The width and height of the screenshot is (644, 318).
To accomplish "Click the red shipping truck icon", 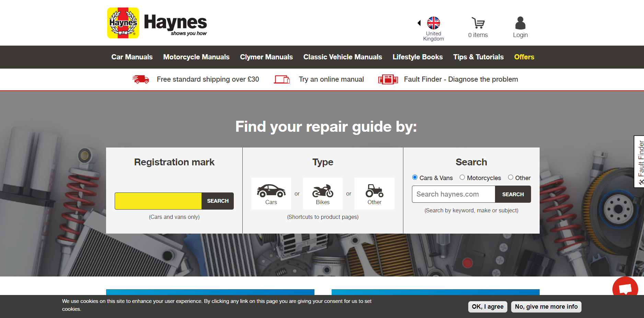I will click(x=141, y=79).
